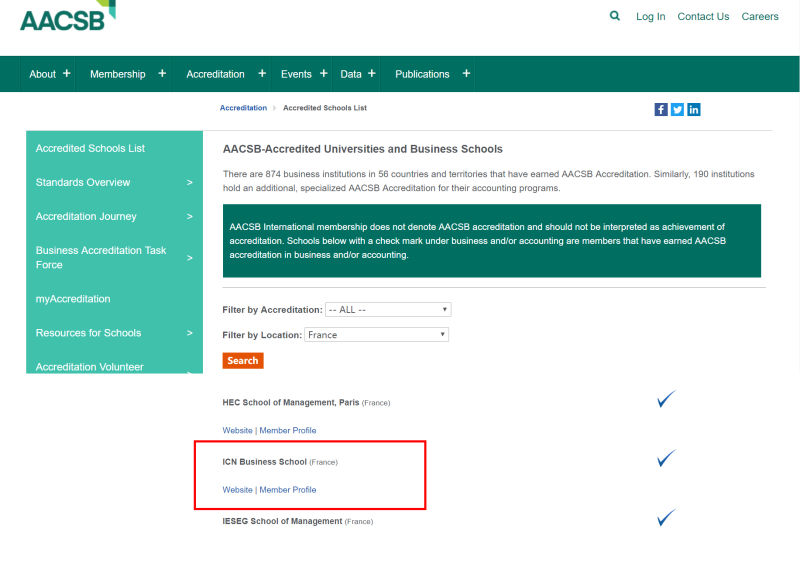
Task: Share page on LinkedIn
Action: (x=693, y=110)
